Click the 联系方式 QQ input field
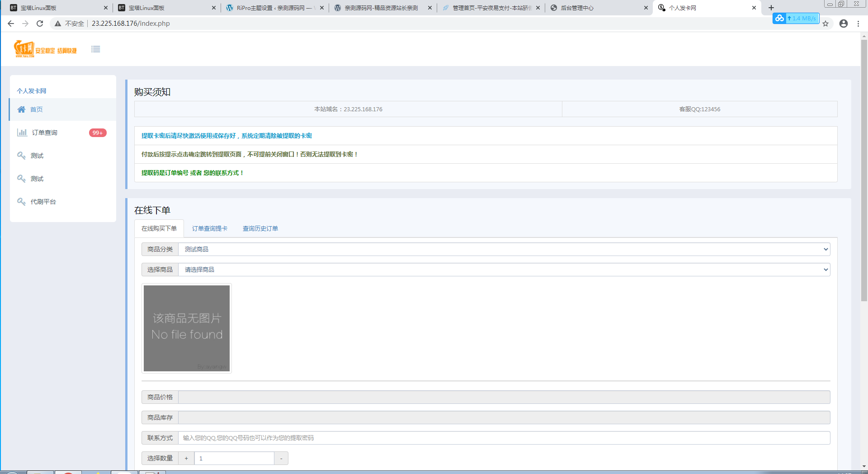868x474 pixels. (x=504, y=438)
